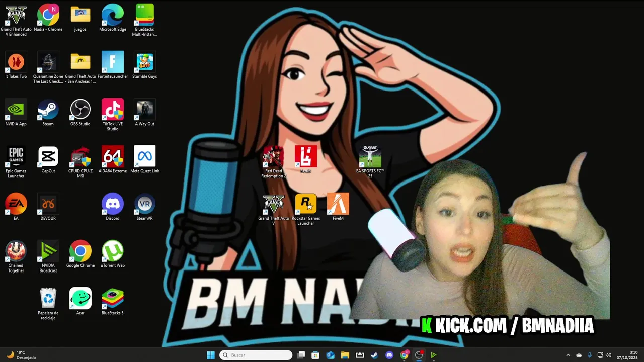The height and width of the screenshot is (362, 644).
Task: Open the DEVOUR game desktop shortcut
Action: [48, 207]
